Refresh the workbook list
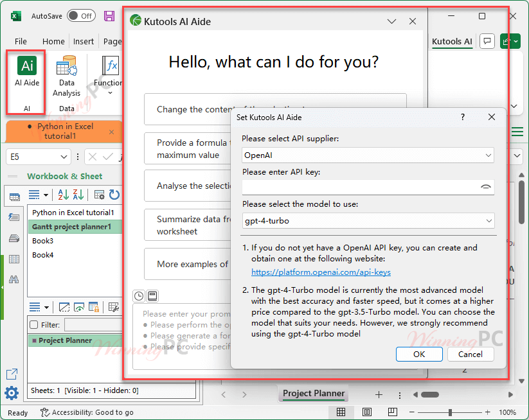The width and height of the screenshot is (529, 420). point(114,195)
